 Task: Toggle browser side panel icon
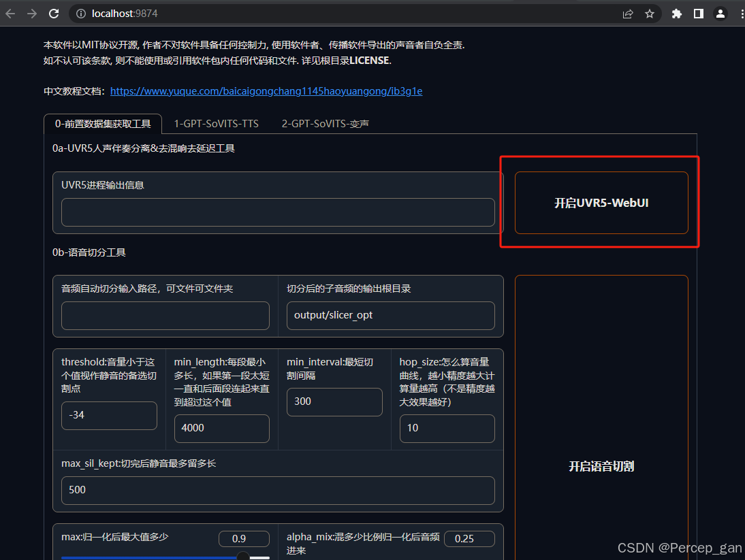pyautogui.click(x=699, y=14)
